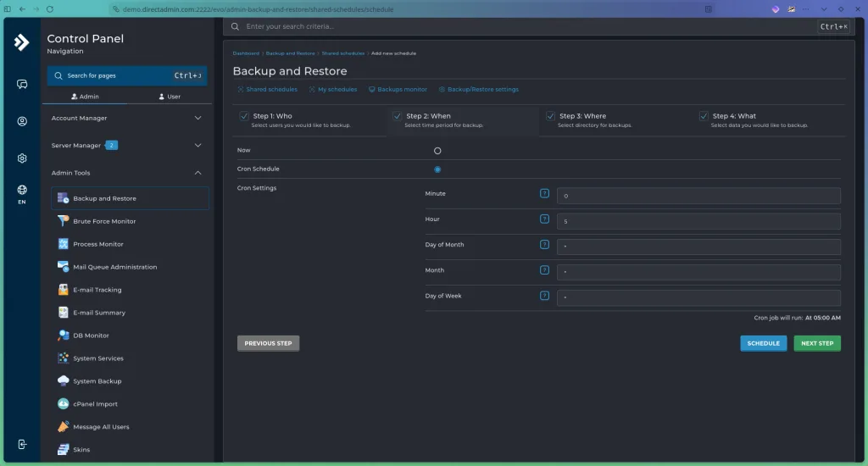Viewport: 868px width, 466px height.
Task: Click into the Day of Month field
Action: click(x=698, y=247)
